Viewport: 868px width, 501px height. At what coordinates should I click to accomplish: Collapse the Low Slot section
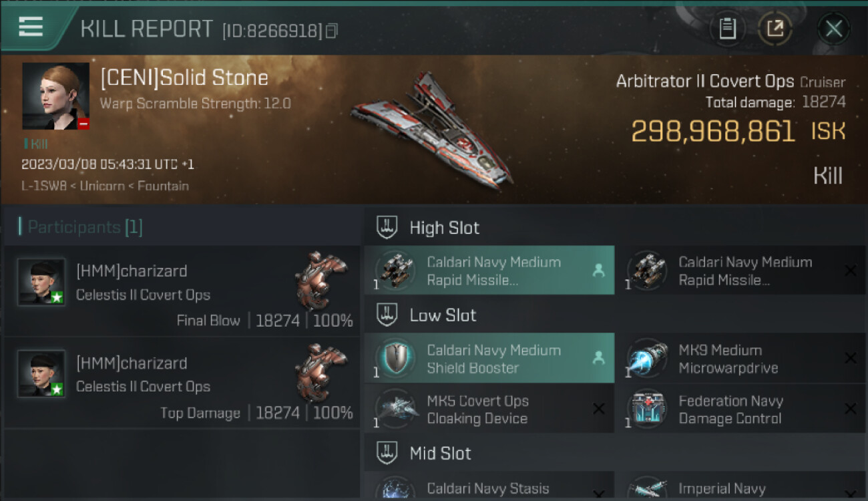[x=387, y=315]
